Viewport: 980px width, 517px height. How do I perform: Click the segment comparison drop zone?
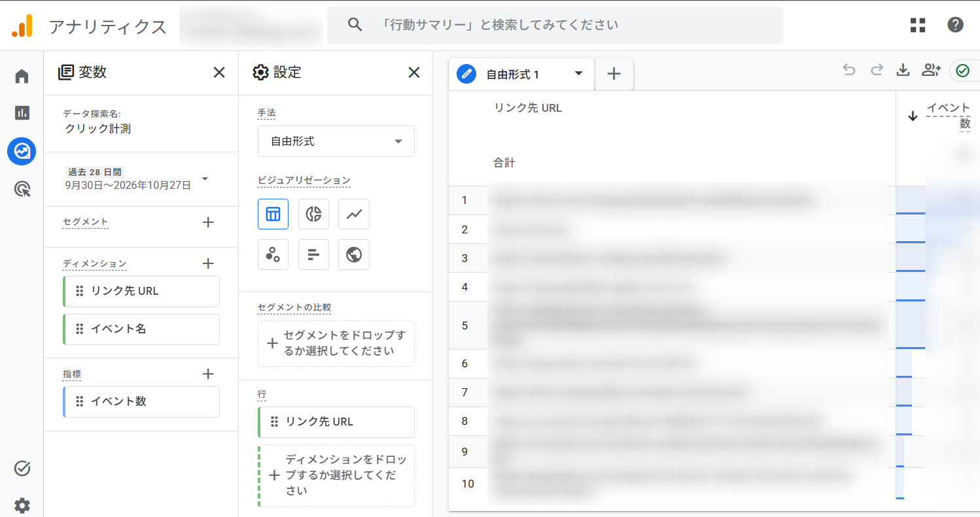[336, 343]
